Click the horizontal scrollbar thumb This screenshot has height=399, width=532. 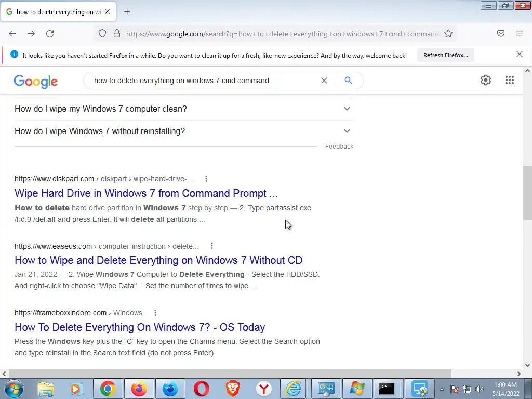click(230, 374)
